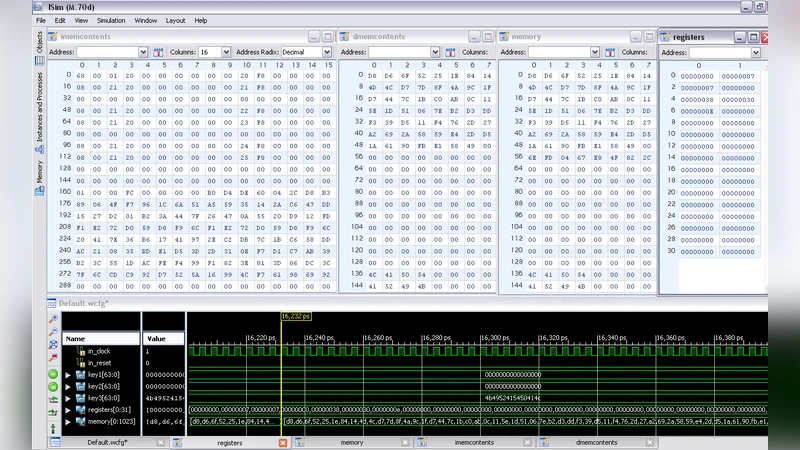800x450 pixels.
Task: Select the in_clock signal row
Action: [100, 351]
